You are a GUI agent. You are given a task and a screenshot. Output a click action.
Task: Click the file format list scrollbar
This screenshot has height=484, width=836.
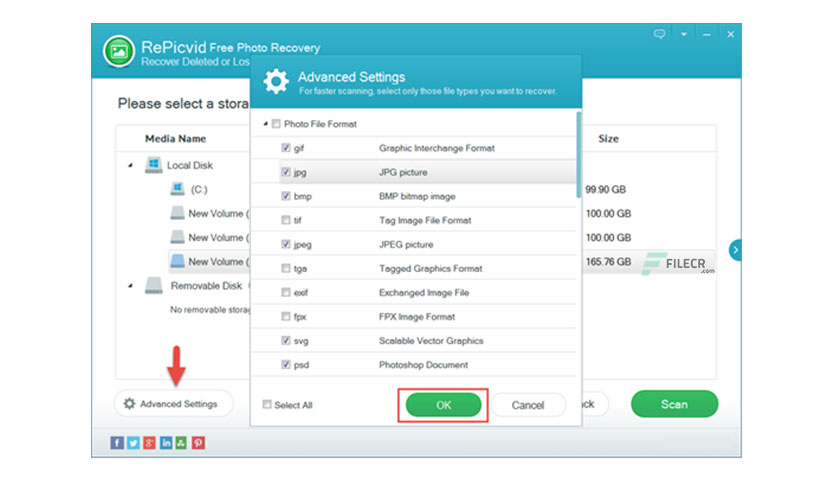coord(578,155)
